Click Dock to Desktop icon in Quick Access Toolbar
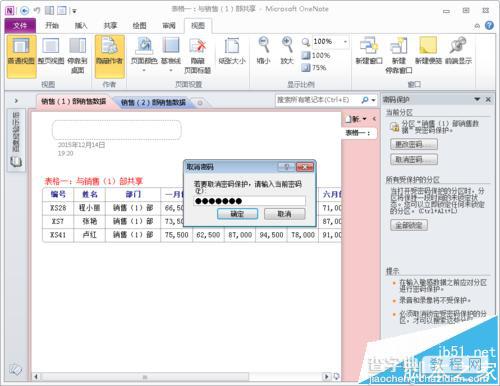 (x=49, y=11)
